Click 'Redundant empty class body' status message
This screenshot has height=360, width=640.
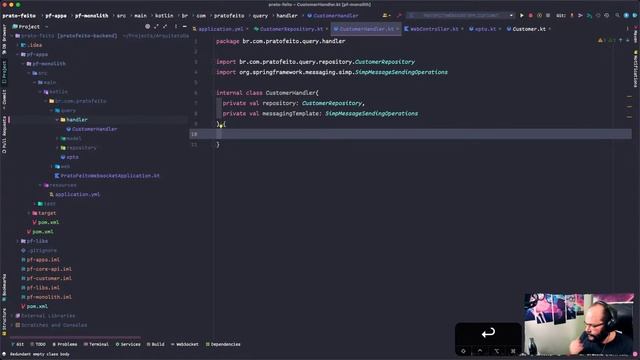point(40,354)
